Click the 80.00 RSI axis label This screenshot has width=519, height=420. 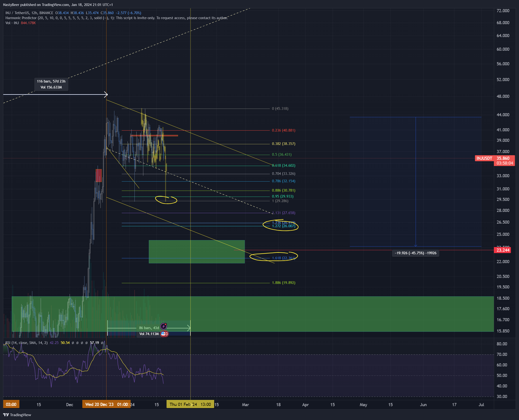pyautogui.click(x=502, y=344)
